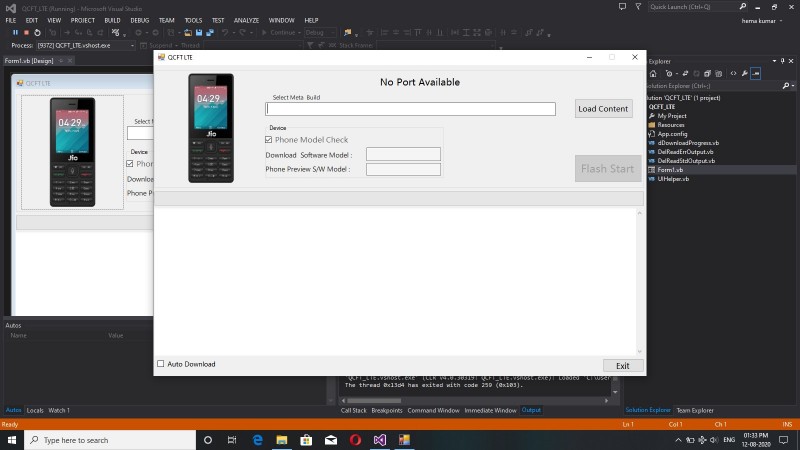Screen dimensions: 800x450
Task: Open the PROJECT menu
Action: coord(83,20)
